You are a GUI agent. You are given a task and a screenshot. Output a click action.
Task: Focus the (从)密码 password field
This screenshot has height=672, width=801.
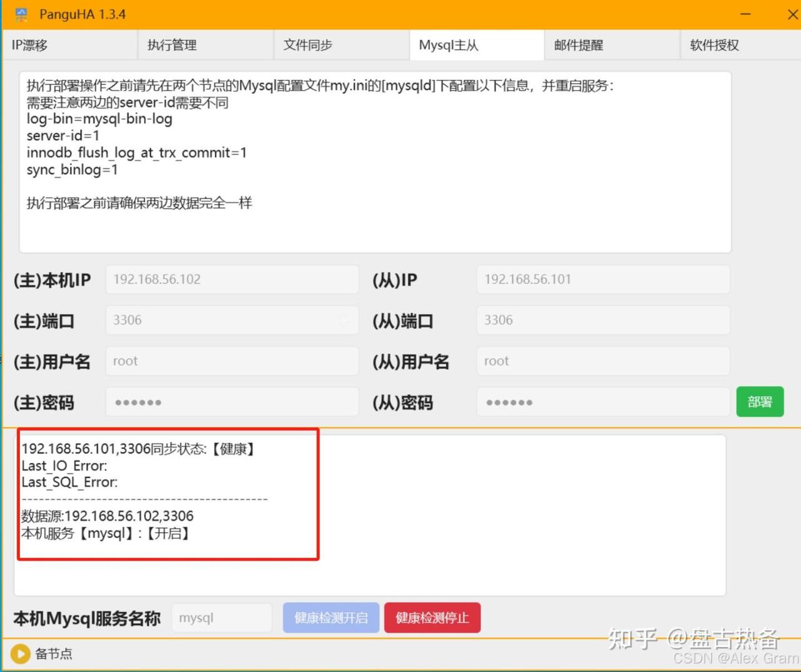pyautogui.click(x=603, y=402)
